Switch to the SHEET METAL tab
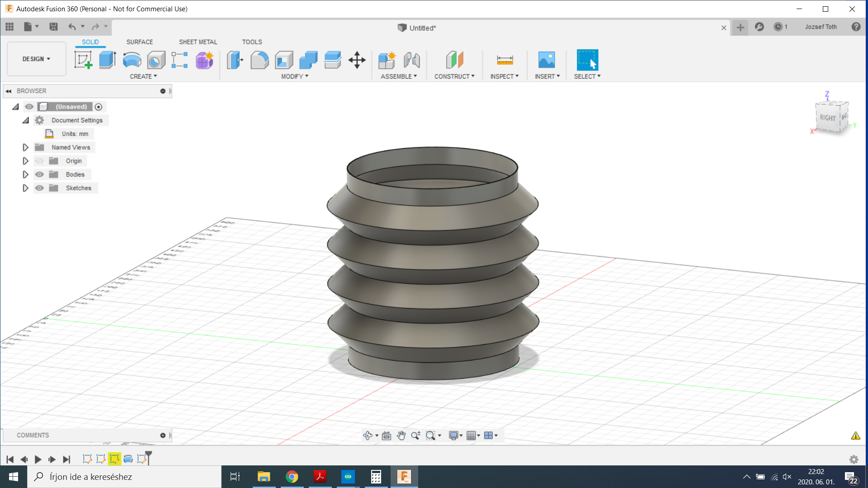Screen dimensions: 868x488 click(198, 42)
